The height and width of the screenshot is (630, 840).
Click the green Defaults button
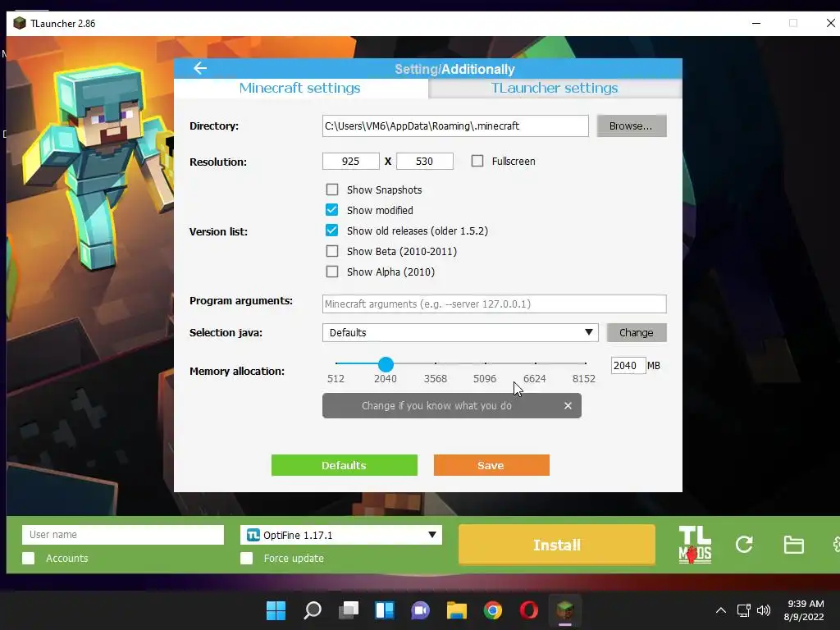coord(344,465)
